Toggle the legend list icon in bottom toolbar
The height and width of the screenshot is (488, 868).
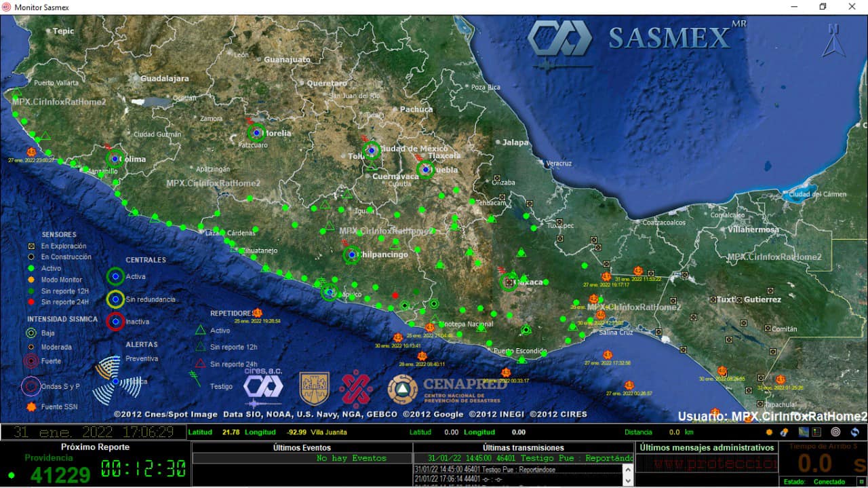pyautogui.click(x=816, y=432)
